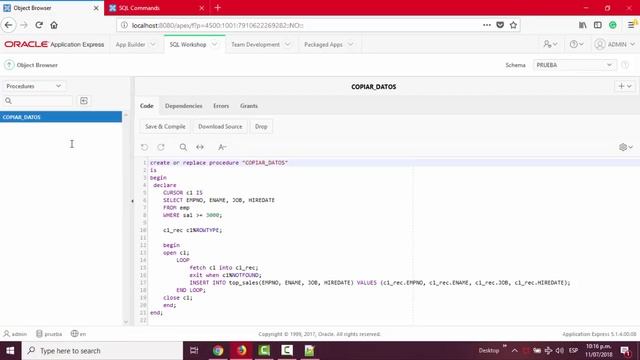Click the icon next to object search
This screenshot has height=360, width=640.
click(84, 101)
